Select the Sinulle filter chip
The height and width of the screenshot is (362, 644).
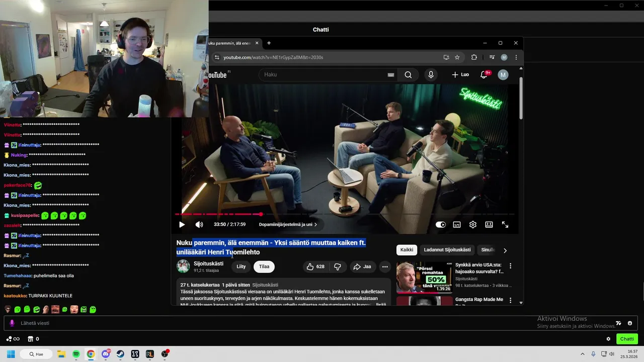488,250
